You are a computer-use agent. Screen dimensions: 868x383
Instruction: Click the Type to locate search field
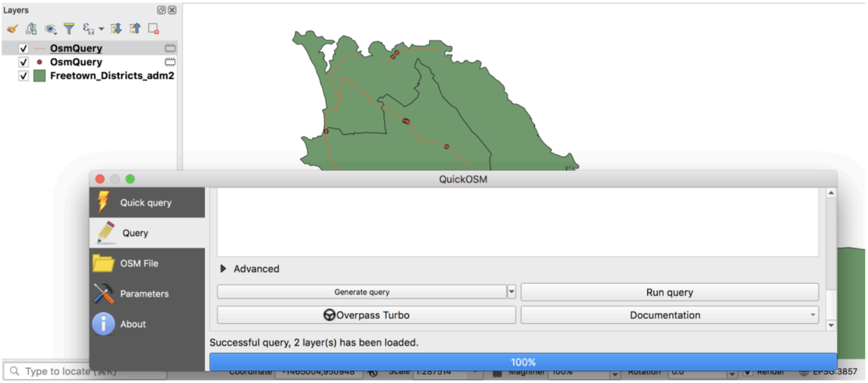pos(85,371)
